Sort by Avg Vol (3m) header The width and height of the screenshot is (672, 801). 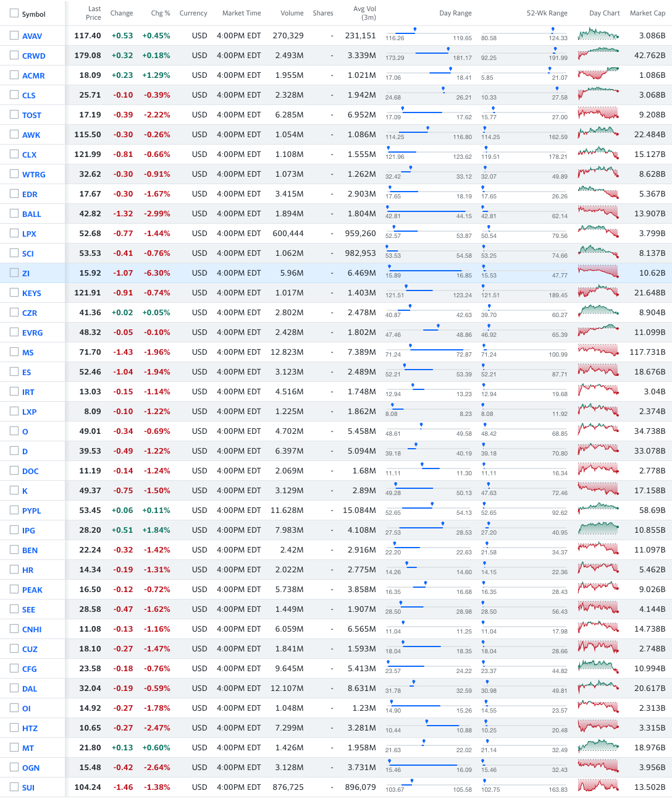pyautogui.click(x=364, y=13)
